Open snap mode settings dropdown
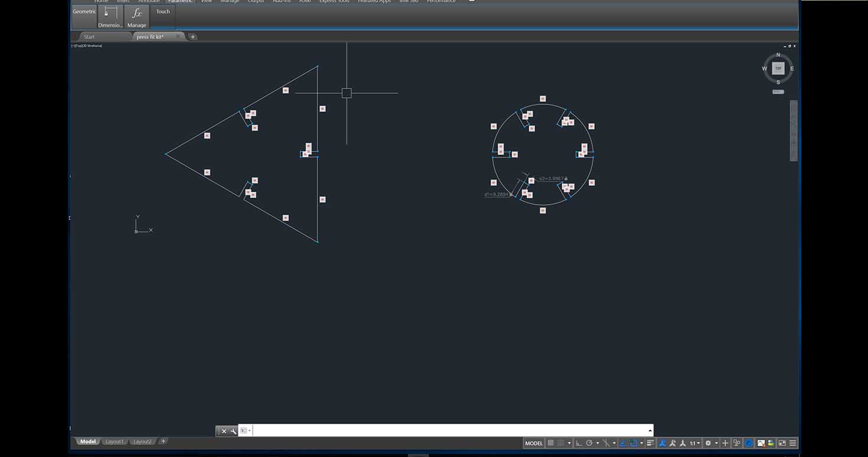Viewport: 868px width, 457px height. click(569, 443)
